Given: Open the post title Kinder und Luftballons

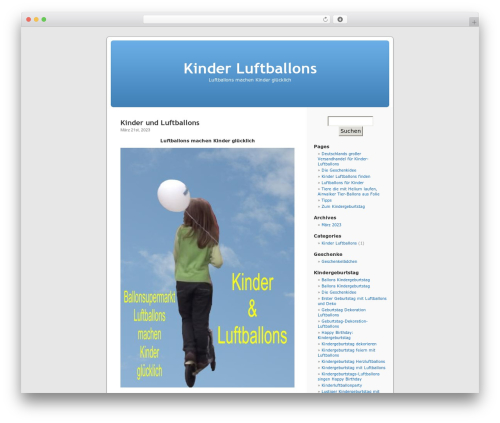Looking at the screenshot, I should tap(160, 123).
